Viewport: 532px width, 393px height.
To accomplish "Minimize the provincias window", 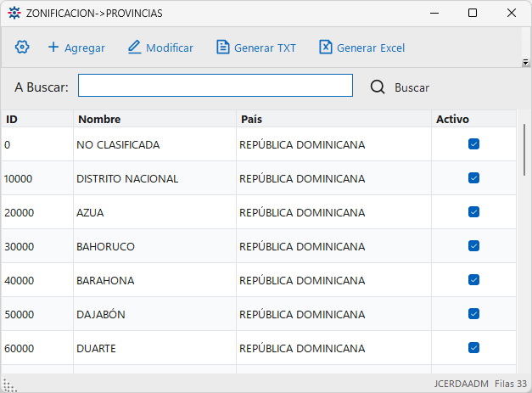I will point(434,13).
